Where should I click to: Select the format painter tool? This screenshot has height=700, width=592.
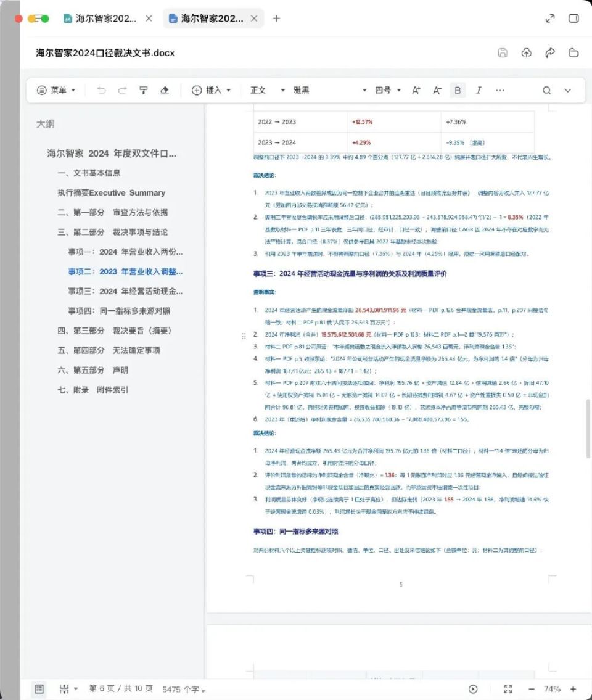[x=143, y=90]
